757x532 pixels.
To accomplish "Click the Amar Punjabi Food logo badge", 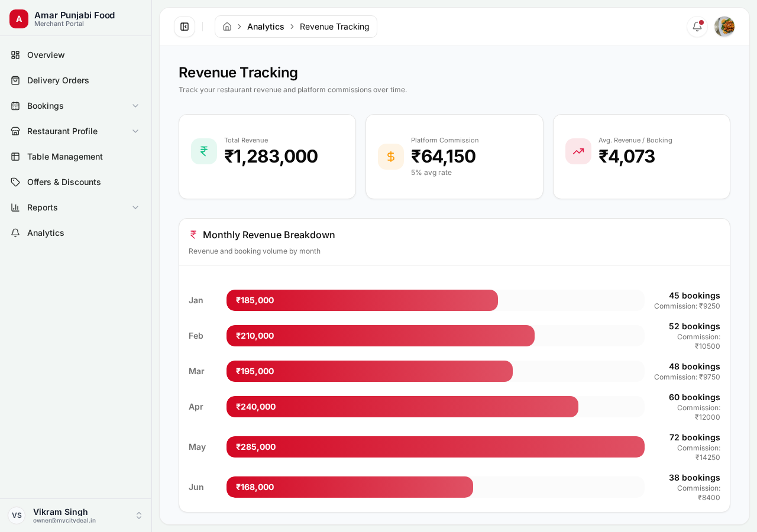I will pos(19,19).
